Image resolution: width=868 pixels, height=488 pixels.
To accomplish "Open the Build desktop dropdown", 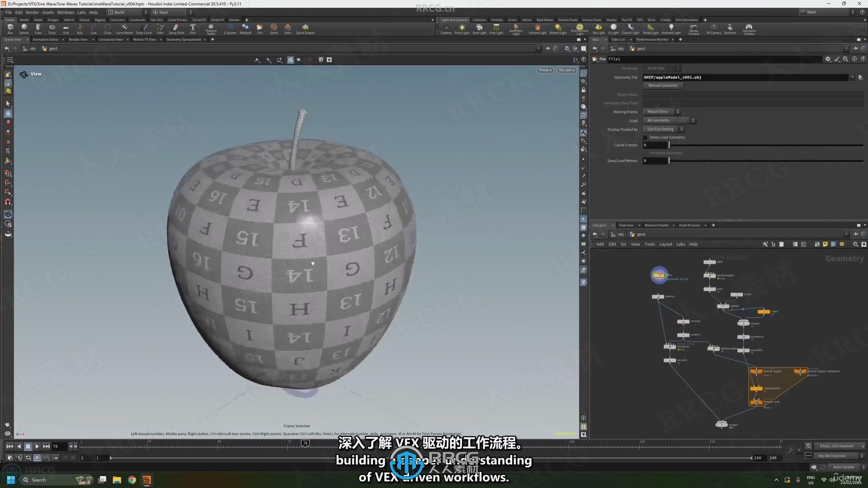I will [127, 12].
